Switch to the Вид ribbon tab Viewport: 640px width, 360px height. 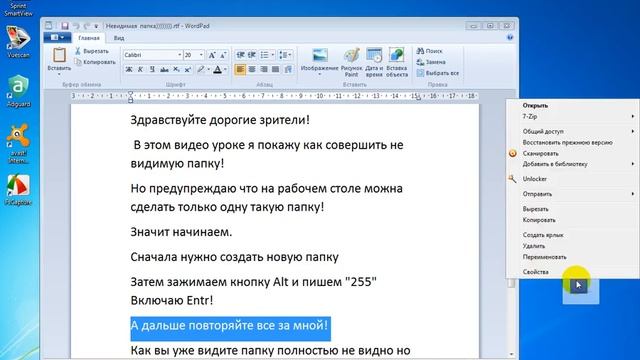119,38
